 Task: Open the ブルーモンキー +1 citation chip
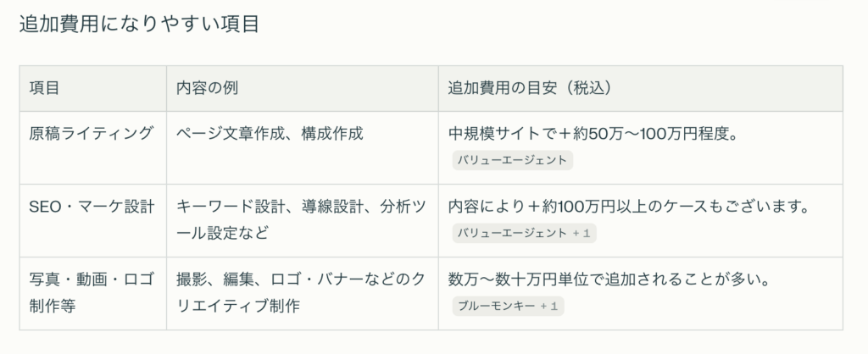coord(509,305)
